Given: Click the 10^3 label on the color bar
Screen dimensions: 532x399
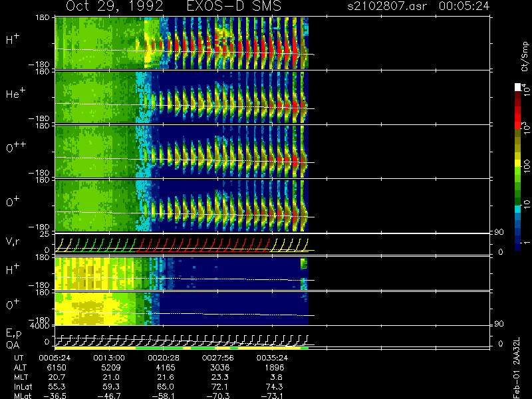Looking at the screenshot, I should (x=526, y=127).
